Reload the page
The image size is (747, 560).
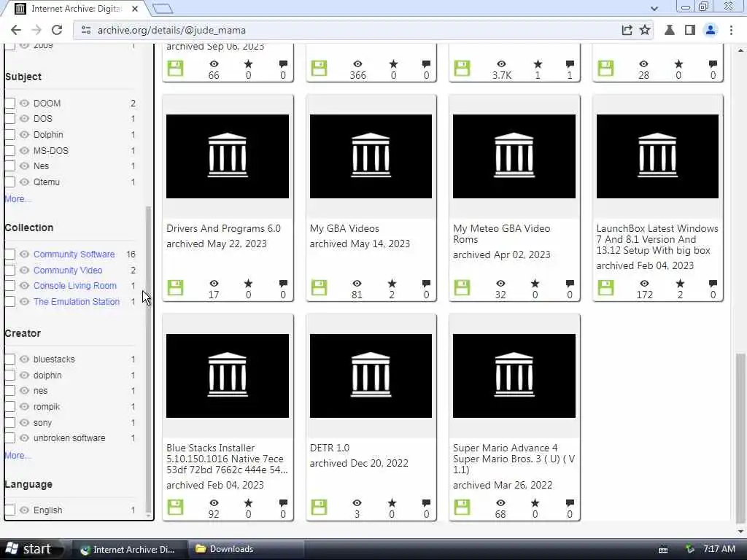coord(57,30)
